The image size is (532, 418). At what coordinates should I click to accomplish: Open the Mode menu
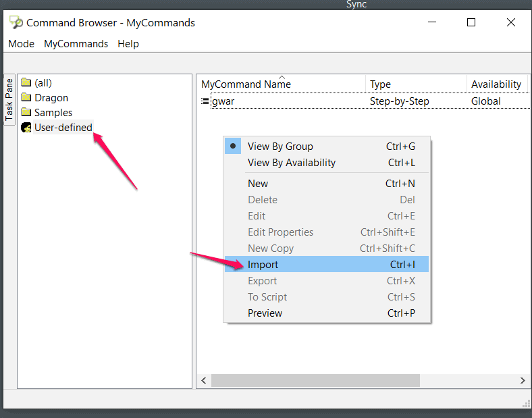click(x=22, y=44)
